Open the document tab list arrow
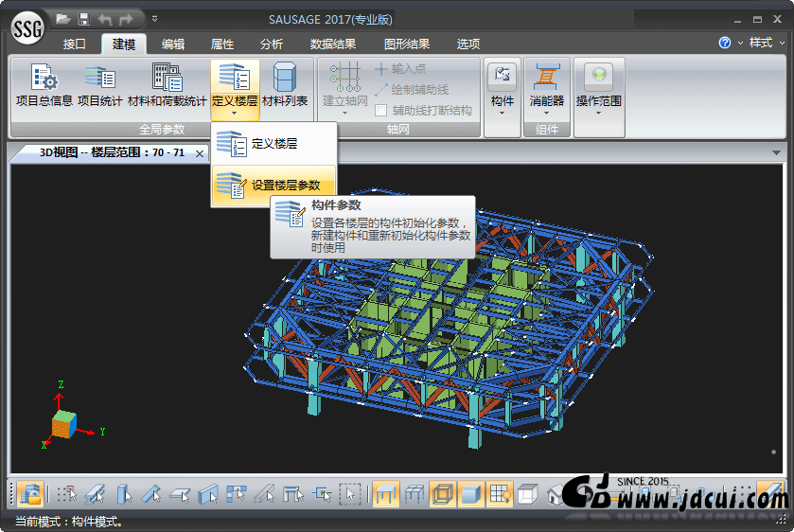 pyautogui.click(x=776, y=152)
